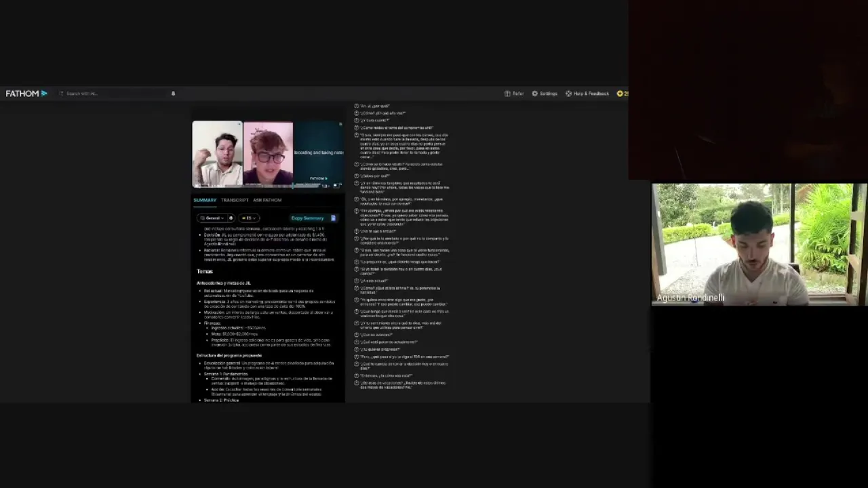Click the glasses-wearing participant video thumbnail

(269, 154)
